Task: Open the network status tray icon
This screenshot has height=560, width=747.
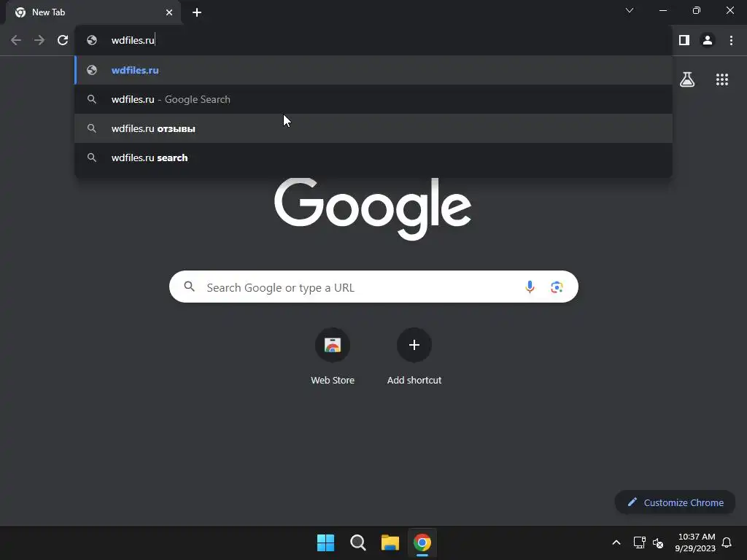Action: [639, 542]
